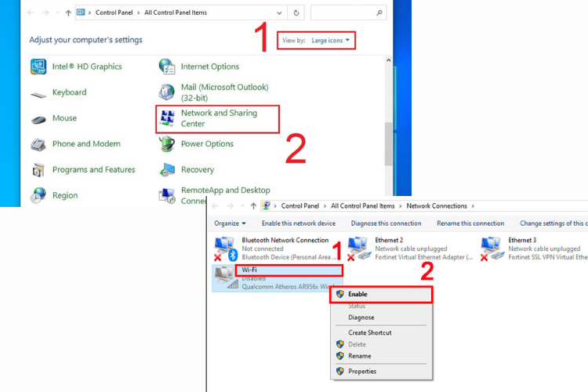Click the Programs and Features link

94,170
